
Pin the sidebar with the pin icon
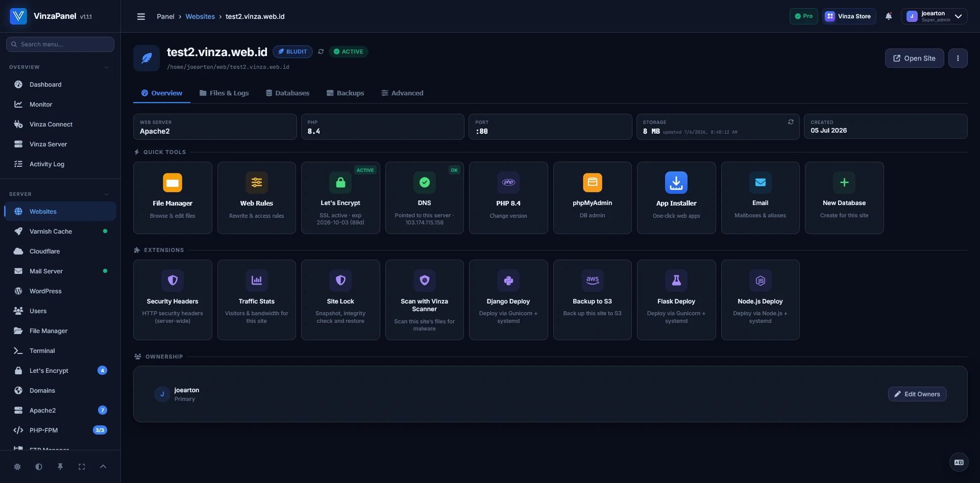60,467
